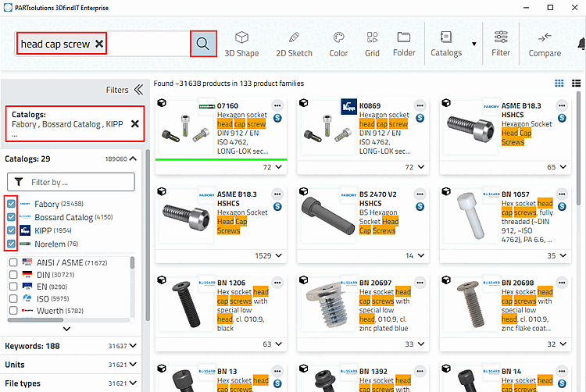Viewport: 586px width, 392px height.
Task: Click the 3D cube icon on card BN 20697
Action: tap(303, 280)
